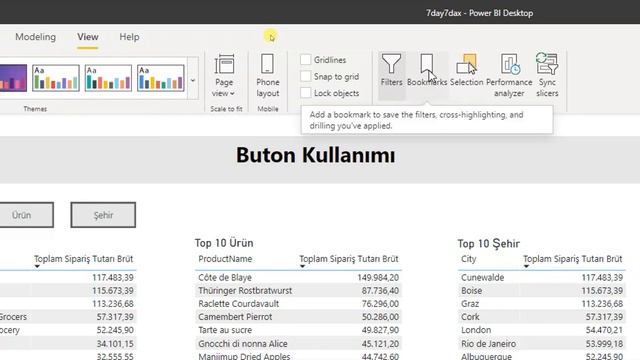Image resolution: width=640 pixels, height=360 pixels.
Task: Apply the third theme with dark teal bars
Action: pos(108,78)
